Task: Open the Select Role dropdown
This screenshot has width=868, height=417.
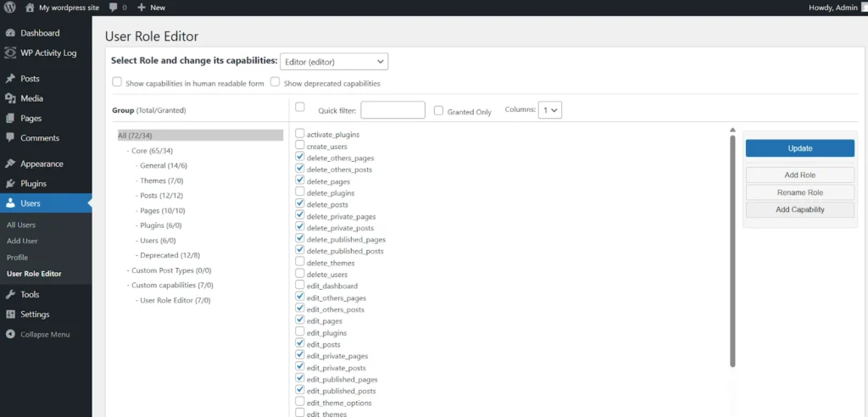Action: 333,61
